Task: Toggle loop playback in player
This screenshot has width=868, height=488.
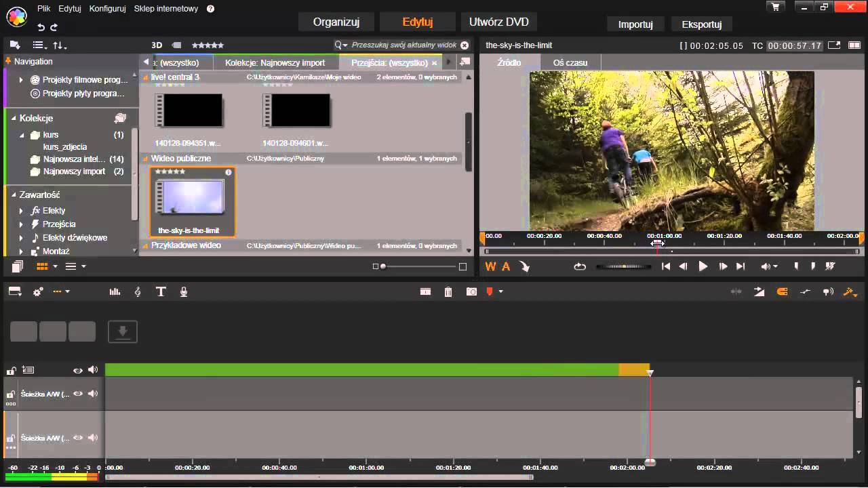Action: [x=580, y=266]
